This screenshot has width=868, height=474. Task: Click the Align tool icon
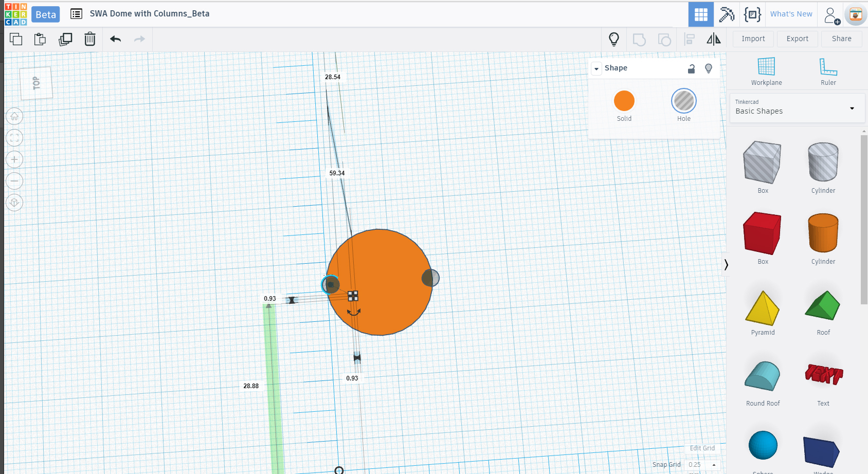pos(690,39)
